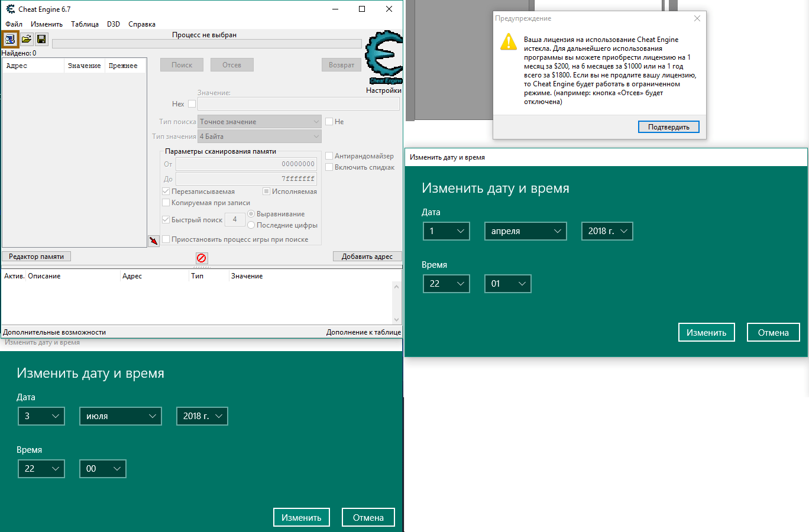This screenshot has width=809, height=532.
Task: Click the open file folder icon
Action: tap(27, 40)
